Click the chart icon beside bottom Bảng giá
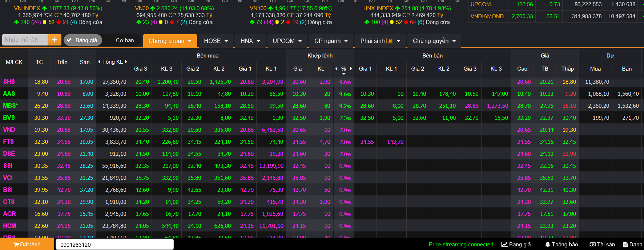The height and width of the screenshot is (250, 644). click(504, 245)
